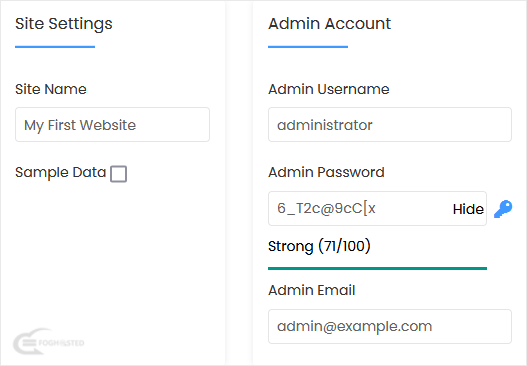
Task: Click the Site Name label
Action: point(51,89)
